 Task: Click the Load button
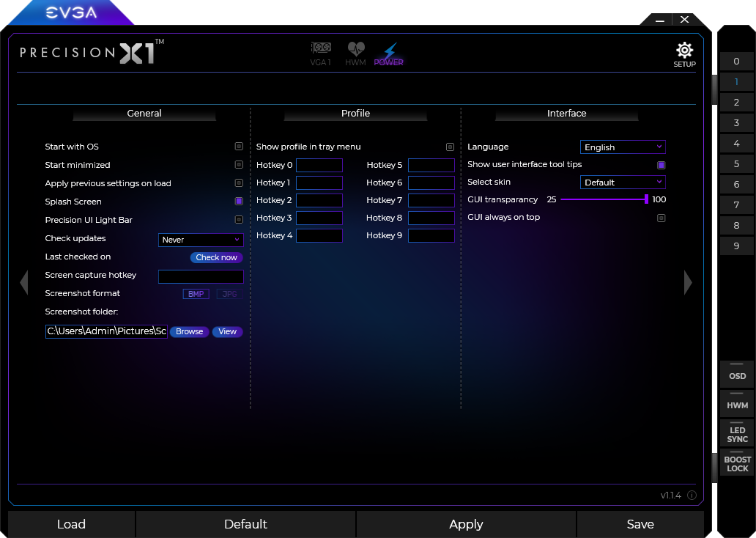[x=71, y=524]
